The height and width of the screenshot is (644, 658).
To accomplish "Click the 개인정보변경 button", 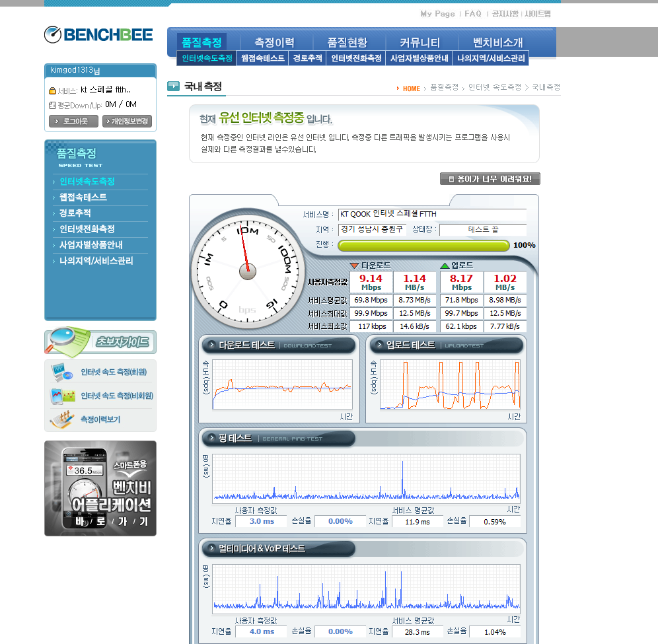I will pos(127,122).
